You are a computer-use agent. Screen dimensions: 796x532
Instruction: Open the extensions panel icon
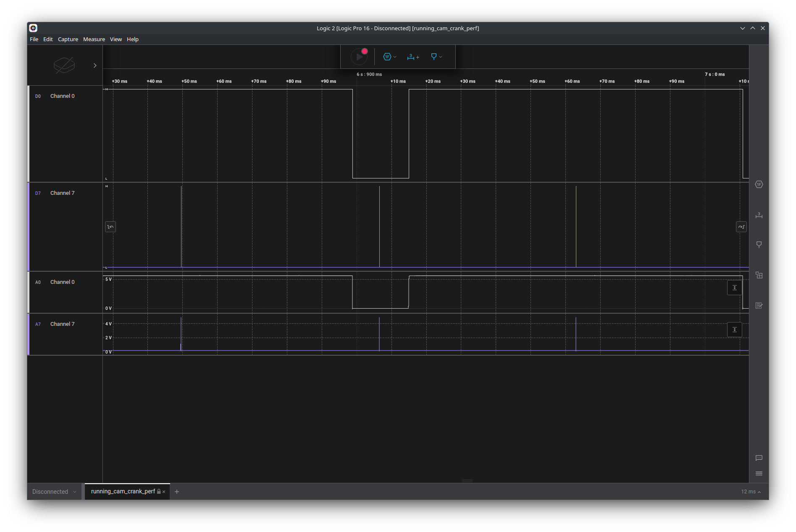point(759,275)
